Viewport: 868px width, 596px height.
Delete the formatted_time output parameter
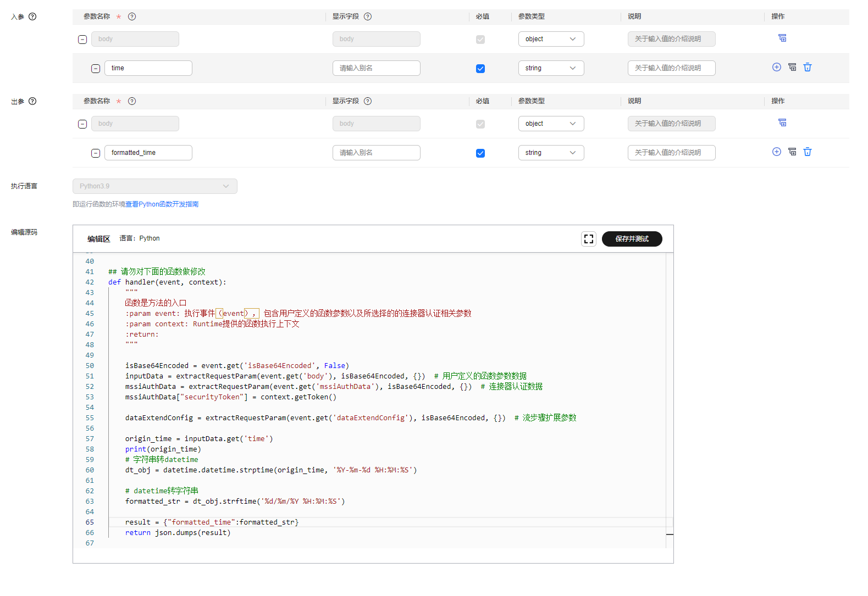[x=807, y=152]
